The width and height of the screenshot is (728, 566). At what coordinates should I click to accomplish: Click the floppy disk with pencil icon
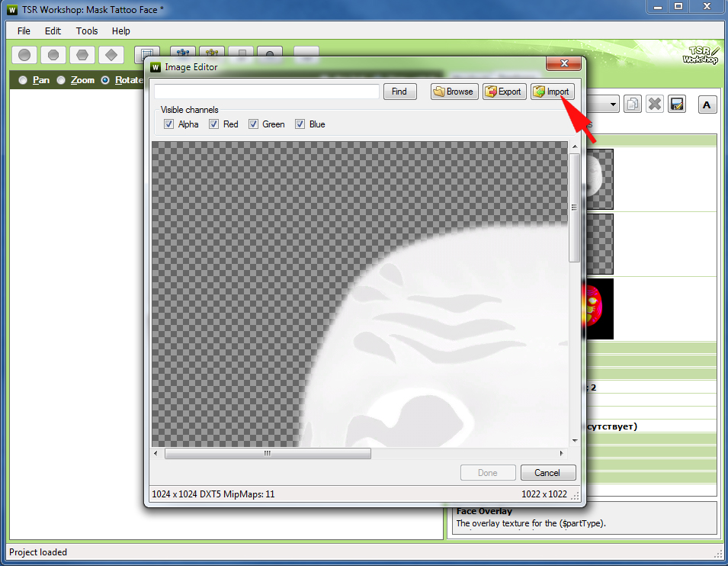point(677,104)
